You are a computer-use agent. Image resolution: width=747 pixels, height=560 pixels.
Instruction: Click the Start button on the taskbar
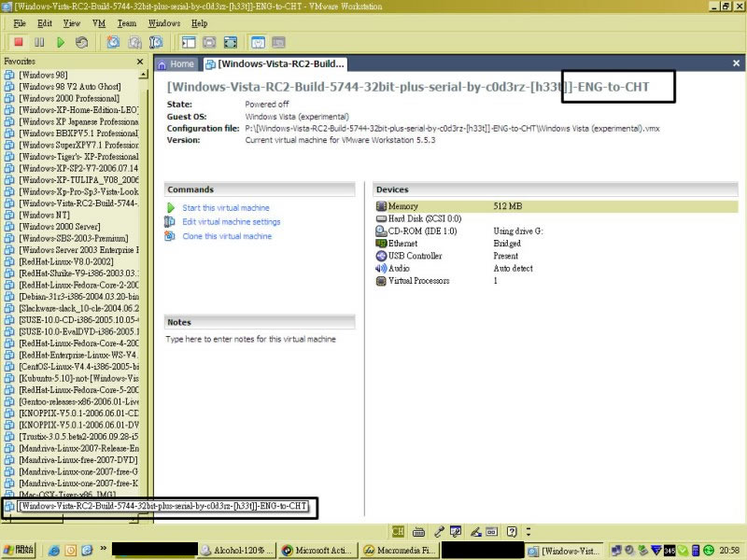click(x=19, y=551)
